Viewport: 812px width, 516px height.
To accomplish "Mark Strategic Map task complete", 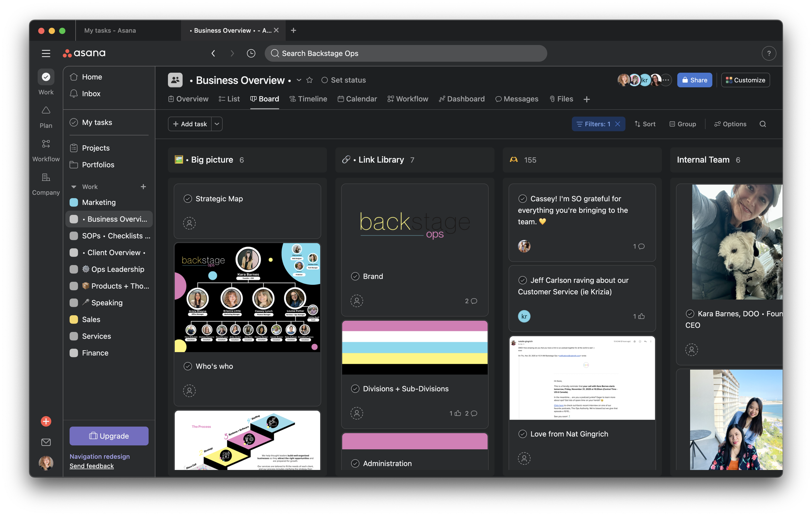I will click(188, 199).
